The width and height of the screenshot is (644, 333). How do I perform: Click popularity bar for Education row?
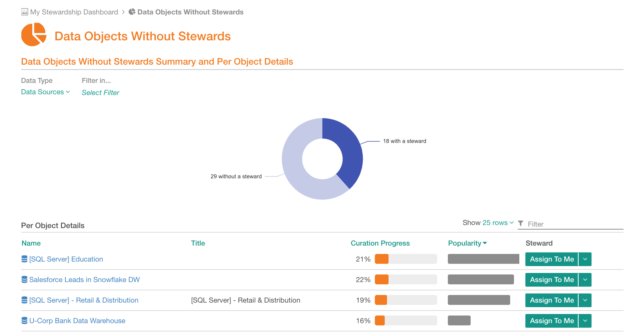(484, 259)
